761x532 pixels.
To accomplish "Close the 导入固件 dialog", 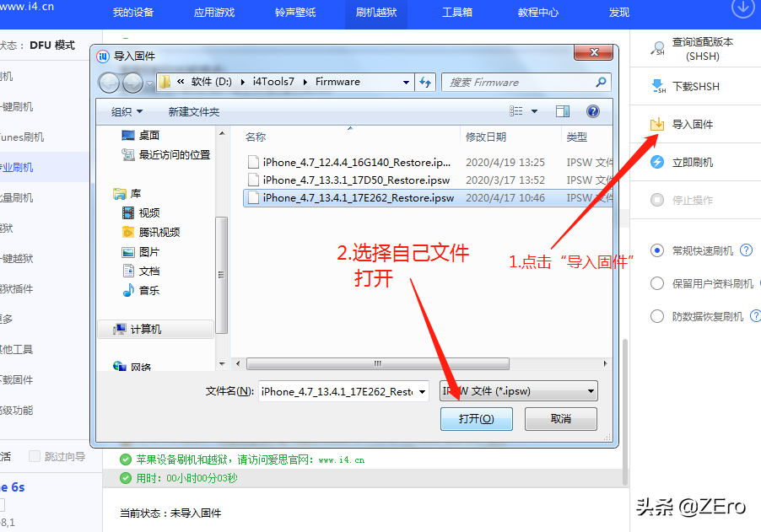I will point(593,52).
